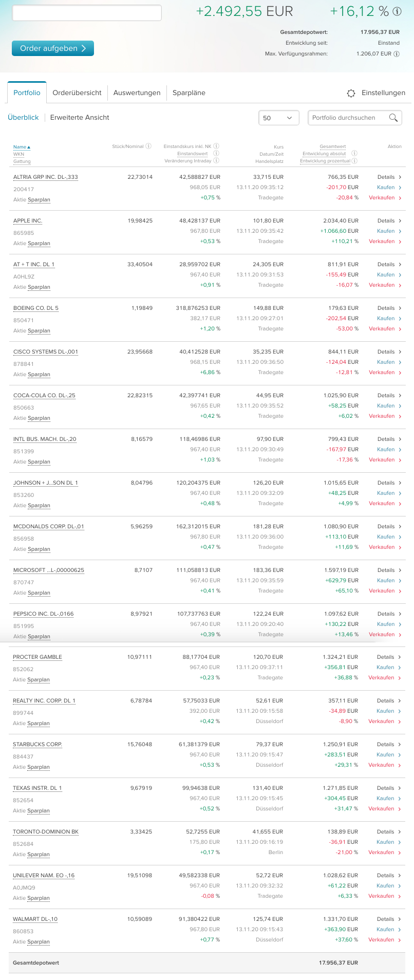Click info icon beside Einstandskurs inkl. NK

pyautogui.click(x=216, y=146)
